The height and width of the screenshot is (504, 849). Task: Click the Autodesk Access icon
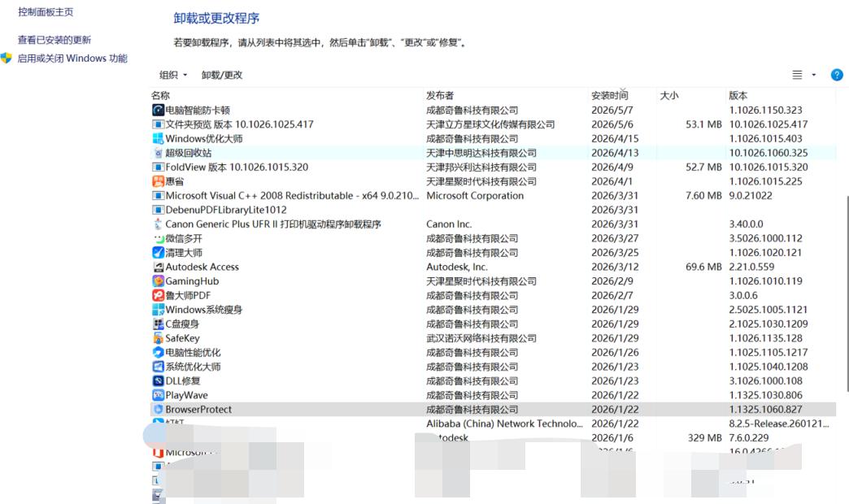(158, 267)
